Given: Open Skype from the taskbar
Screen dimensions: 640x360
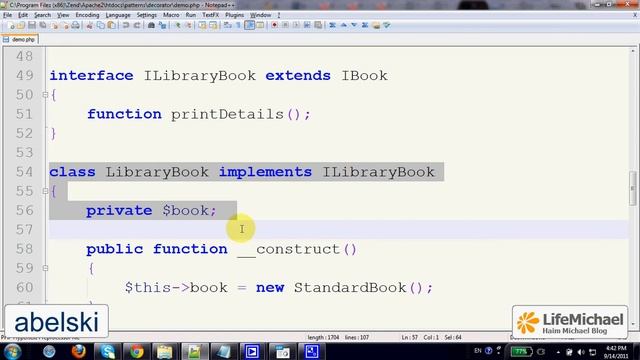Looking at the screenshot, I should point(108,351).
